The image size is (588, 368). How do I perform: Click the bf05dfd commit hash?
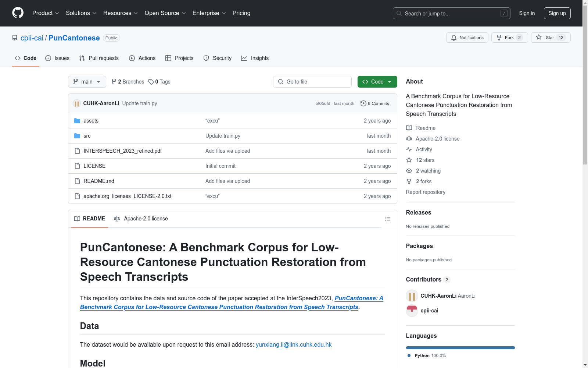(x=323, y=103)
